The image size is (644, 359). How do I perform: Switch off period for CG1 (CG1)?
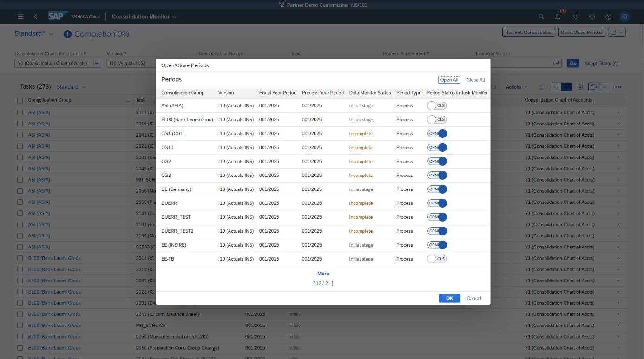click(437, 134)
